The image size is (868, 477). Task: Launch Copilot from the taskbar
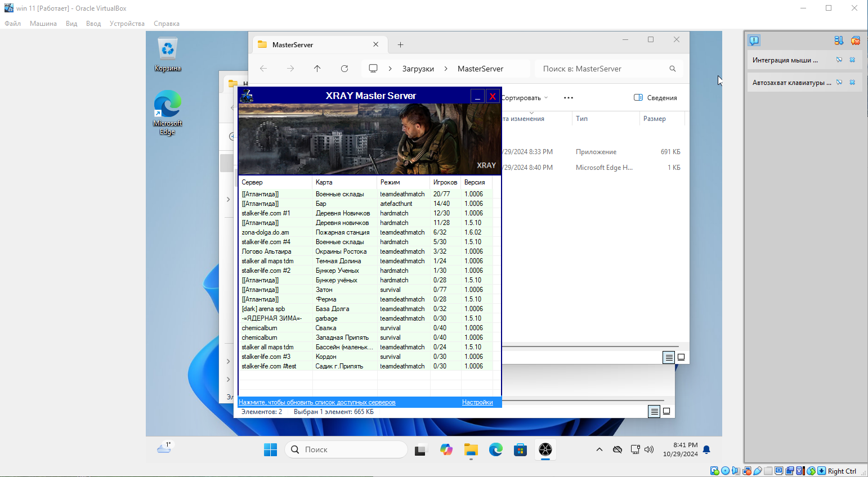(x=446, y=449)
